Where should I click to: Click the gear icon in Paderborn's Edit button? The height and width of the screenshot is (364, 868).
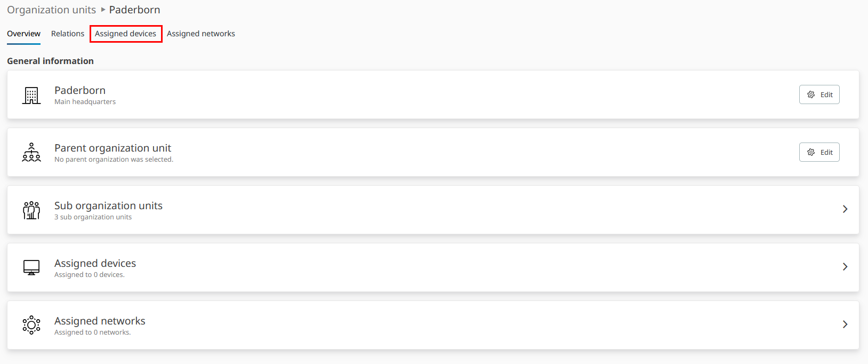(811, 94)
